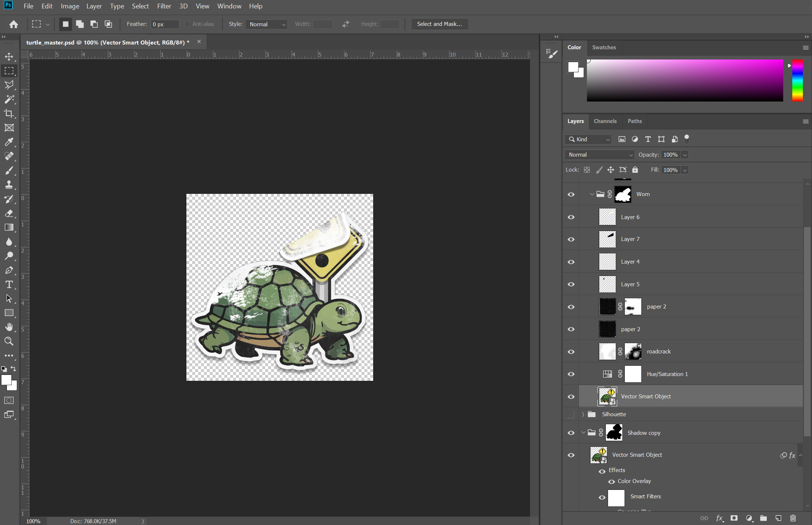Click the Select and Mask button
This screenshot has width=812, height=525.
(439, 24)
